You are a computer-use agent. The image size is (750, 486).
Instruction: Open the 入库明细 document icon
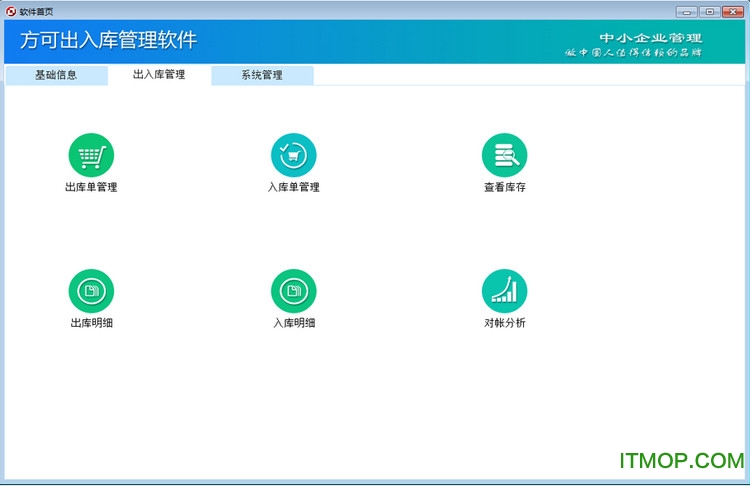(x=294, y=291)
